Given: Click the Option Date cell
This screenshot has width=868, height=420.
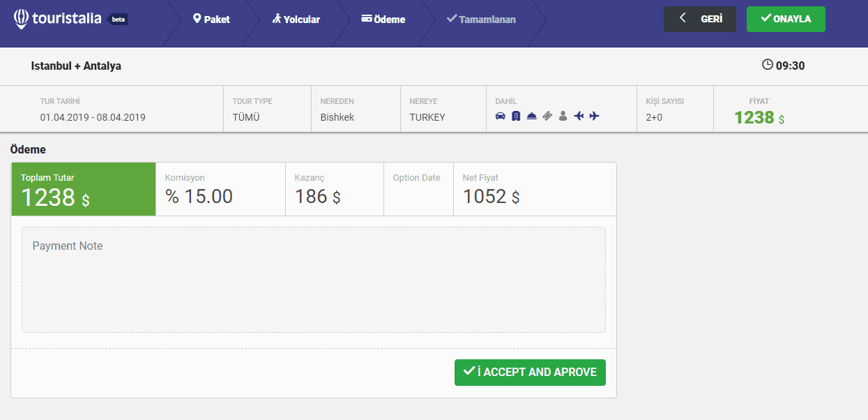Looking at the screenshot, I should [x=418, y=190].
